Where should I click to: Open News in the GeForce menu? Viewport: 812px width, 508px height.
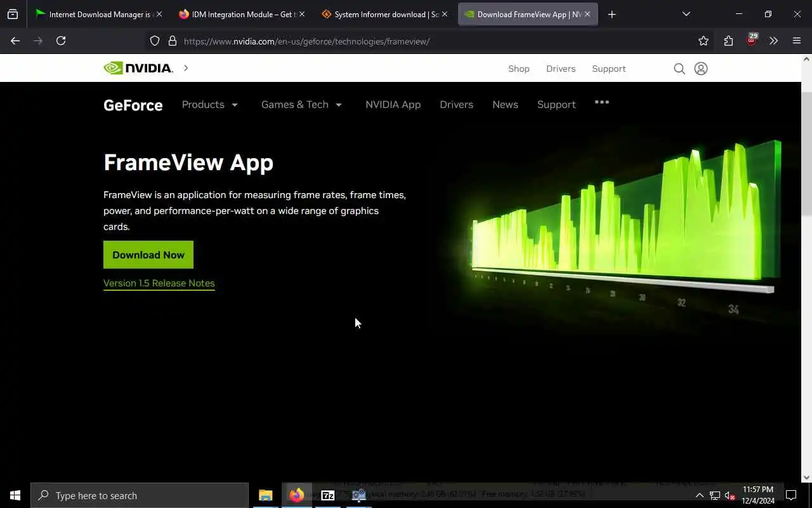coord(505,104)
